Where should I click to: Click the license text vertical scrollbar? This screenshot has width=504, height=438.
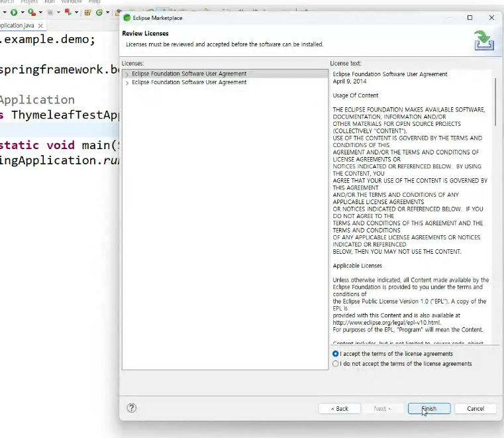[x=495, y=101]
